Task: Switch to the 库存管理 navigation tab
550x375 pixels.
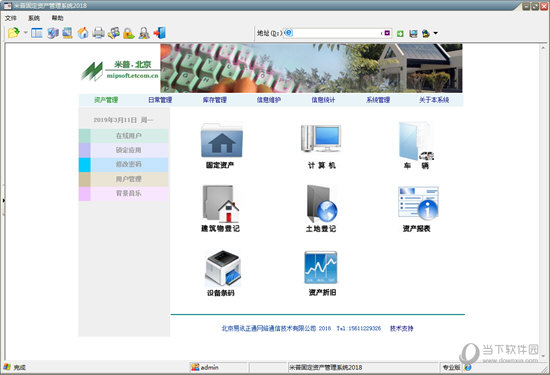Action: (215, 100)
